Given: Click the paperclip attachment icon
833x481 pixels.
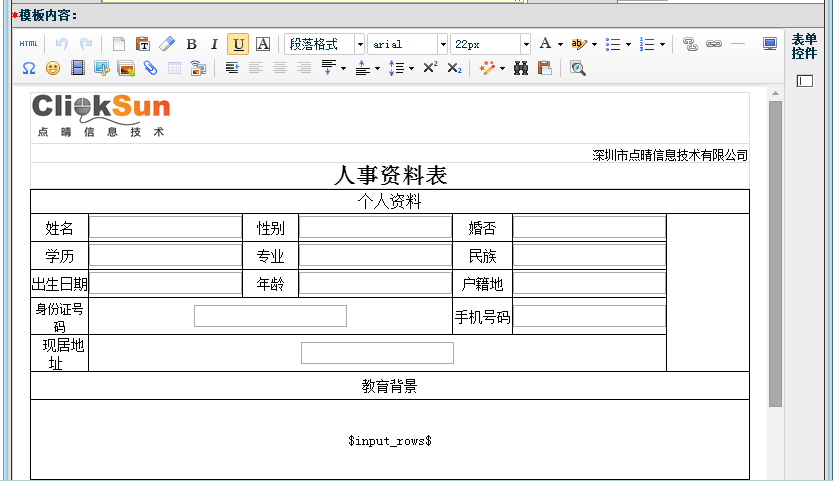Looking at the screenshot, I should tap(150, 68).
